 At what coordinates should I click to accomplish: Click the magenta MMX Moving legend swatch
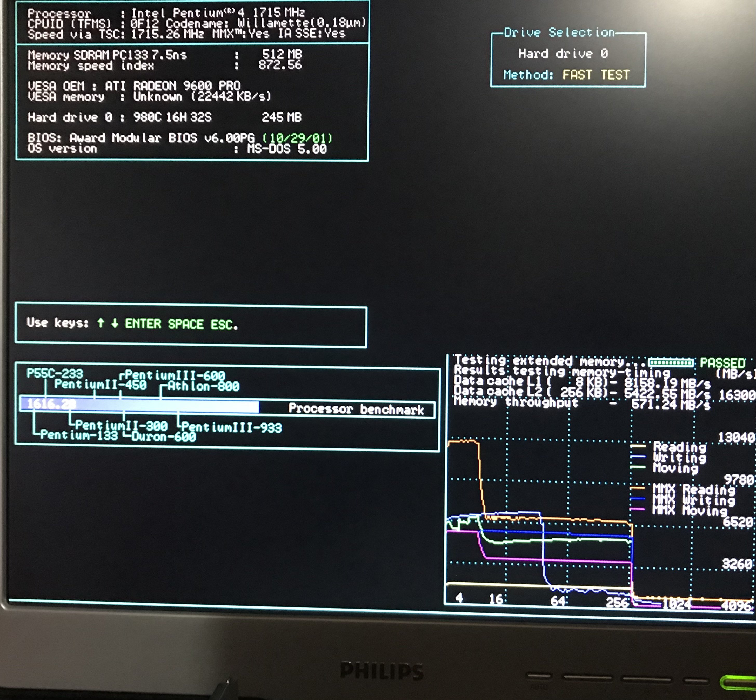pos(638,510)
